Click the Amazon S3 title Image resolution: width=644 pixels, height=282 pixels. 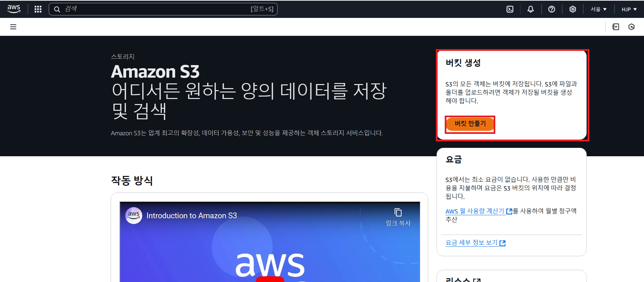tap(155, 72)
